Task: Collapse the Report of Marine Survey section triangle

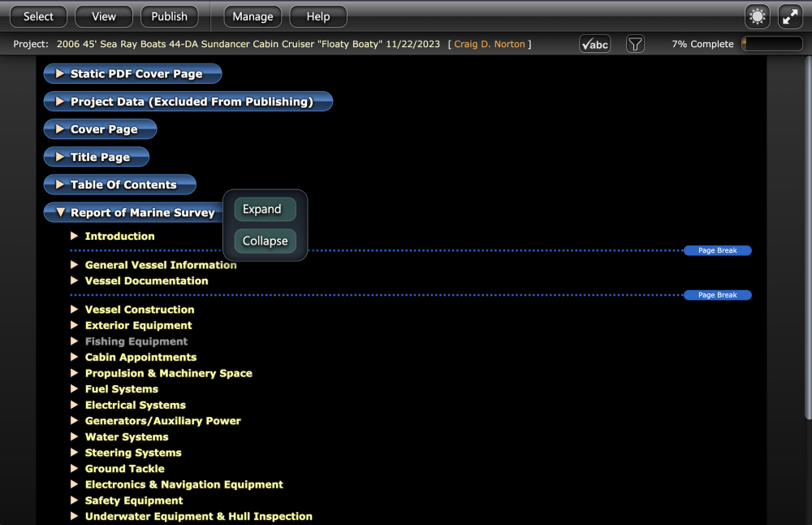Action: [59, 212]
